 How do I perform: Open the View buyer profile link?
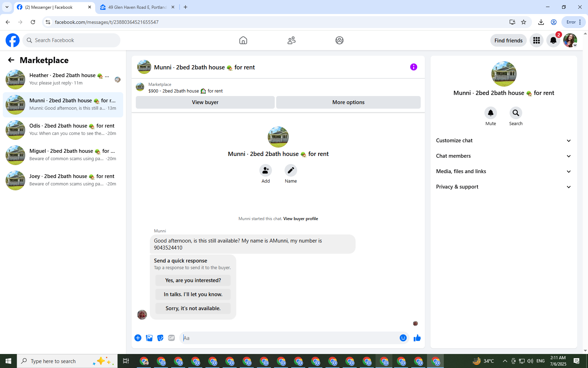click(301, 219)
